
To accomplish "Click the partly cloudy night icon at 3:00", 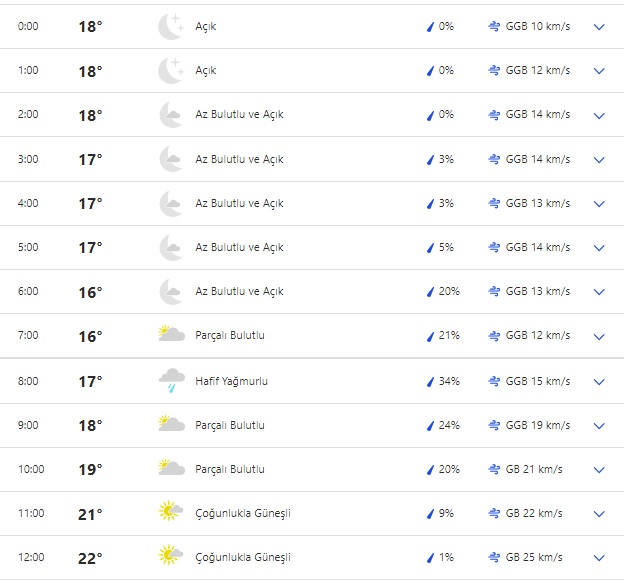I will pyautogui.click(x=171, y=159).
